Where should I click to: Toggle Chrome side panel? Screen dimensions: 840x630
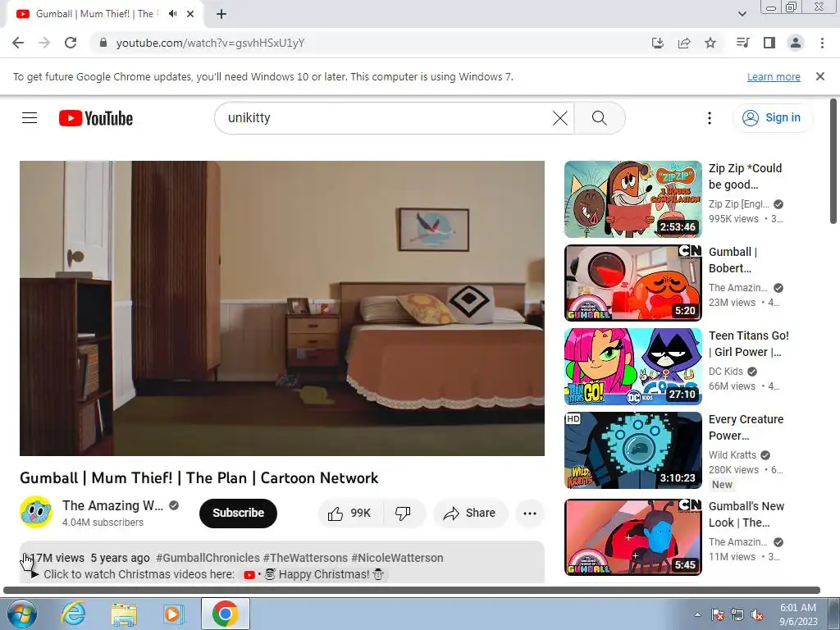click(769, 43)
